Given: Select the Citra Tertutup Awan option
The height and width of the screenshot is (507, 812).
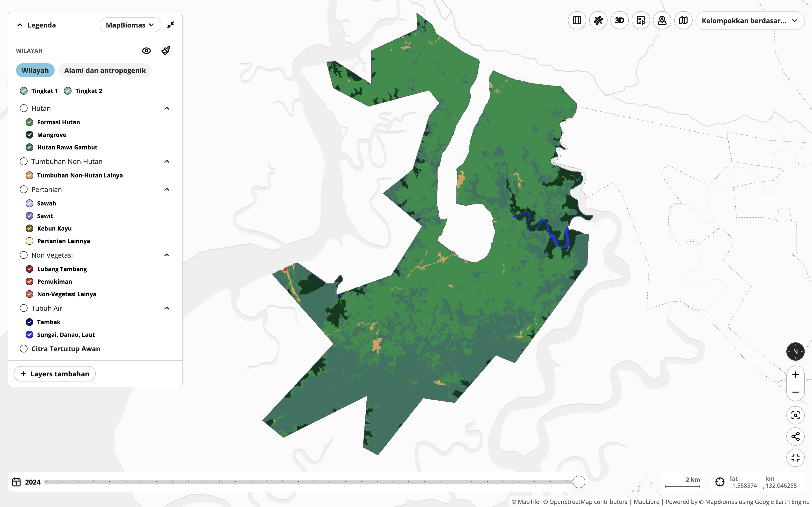Looking at the screenshot, I should point(23,349).
